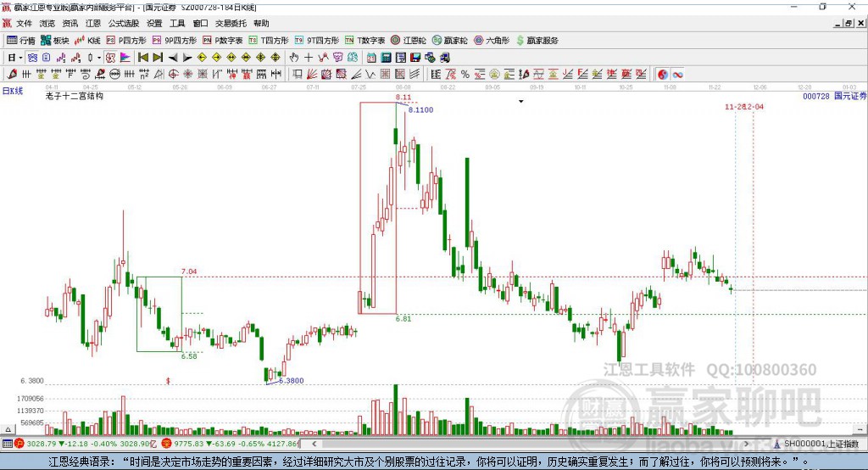Viewport: 868px width, 470px height.
Task: Expand the 日 period dropdown
Action: (20, 58)
